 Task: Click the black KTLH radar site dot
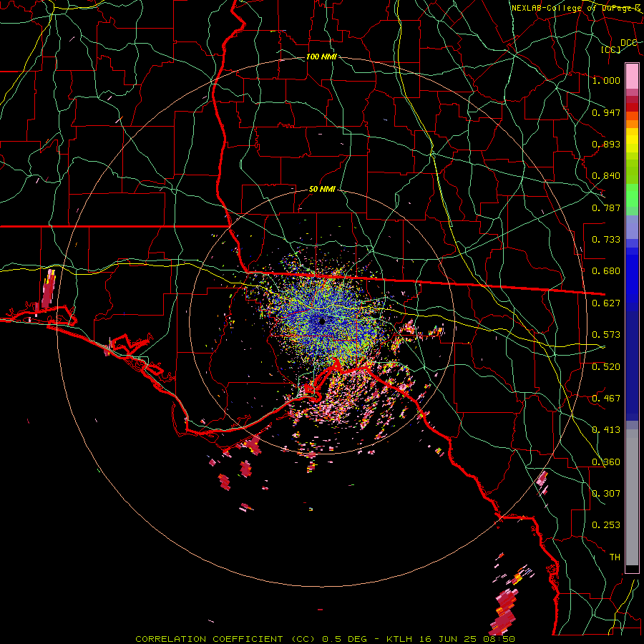(x=322, y=321)
